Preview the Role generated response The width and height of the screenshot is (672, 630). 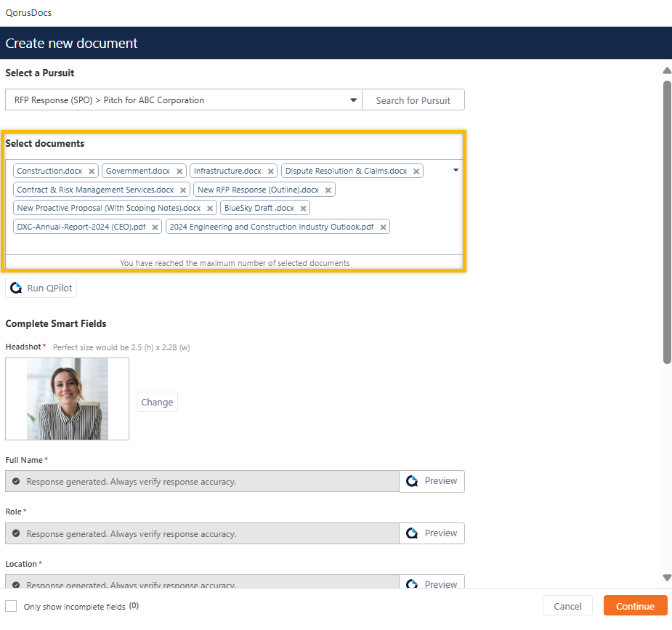(432, 533)
